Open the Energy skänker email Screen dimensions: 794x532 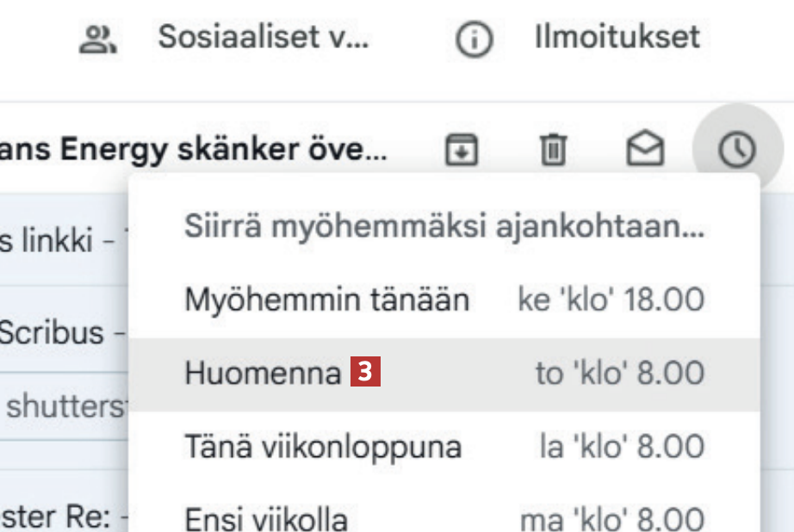tap(194, 152)
